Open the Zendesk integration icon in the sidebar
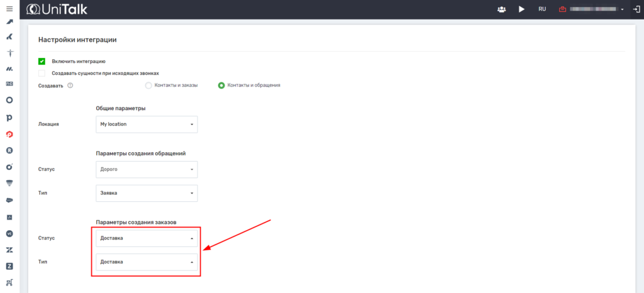Screen dimensions: 644x293 pyautogui.click(x=9, y=250)
